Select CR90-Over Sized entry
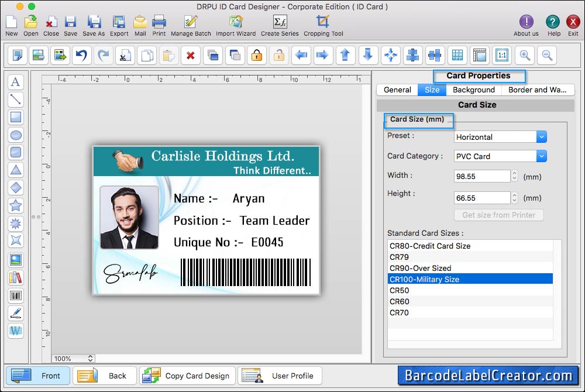This screenshot has width=585, height=392. pyautogui.click(x=470, y=268)
